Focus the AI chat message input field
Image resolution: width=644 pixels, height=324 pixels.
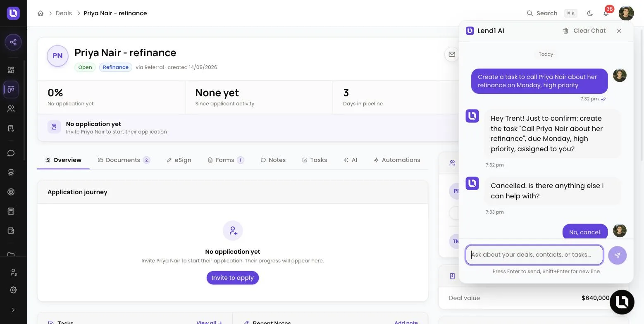534,255
